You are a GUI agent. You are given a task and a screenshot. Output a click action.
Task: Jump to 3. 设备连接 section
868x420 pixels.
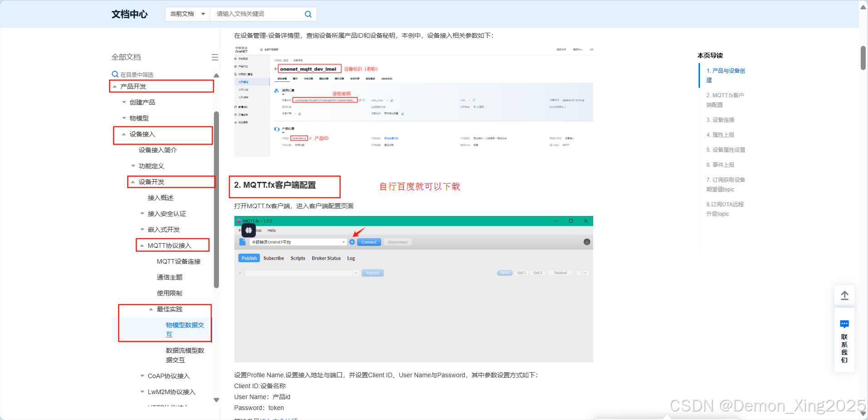tap(720, 120)
